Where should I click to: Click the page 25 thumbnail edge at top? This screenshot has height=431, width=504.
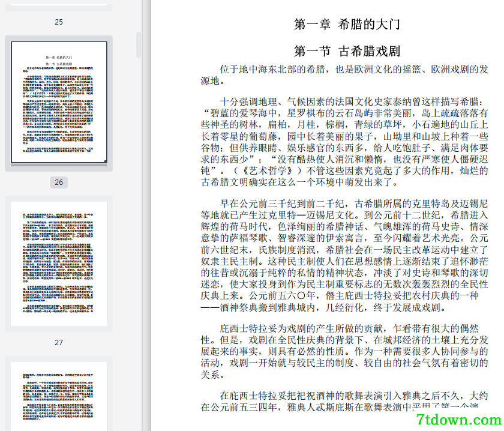59,5
